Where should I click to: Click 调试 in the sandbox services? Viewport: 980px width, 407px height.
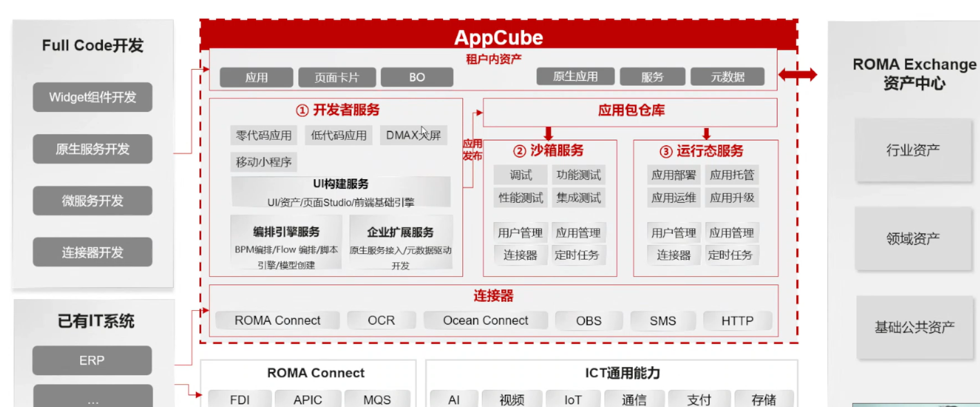(x=521, y=175)
